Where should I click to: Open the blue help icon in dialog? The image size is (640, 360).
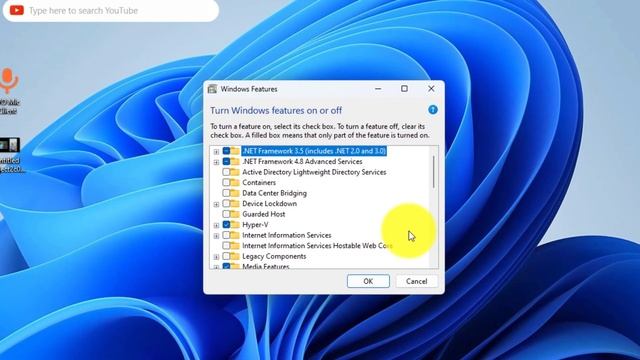click(433, 110)
